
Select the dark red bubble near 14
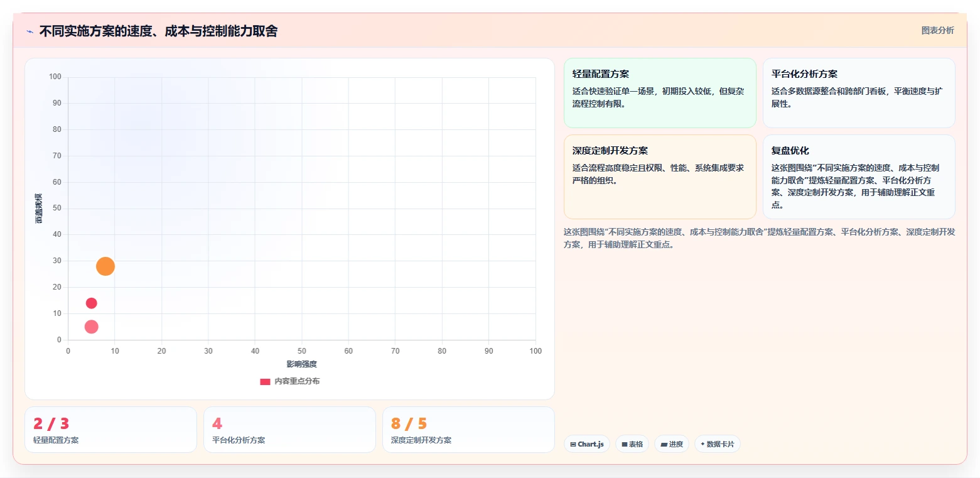point(92,303)
